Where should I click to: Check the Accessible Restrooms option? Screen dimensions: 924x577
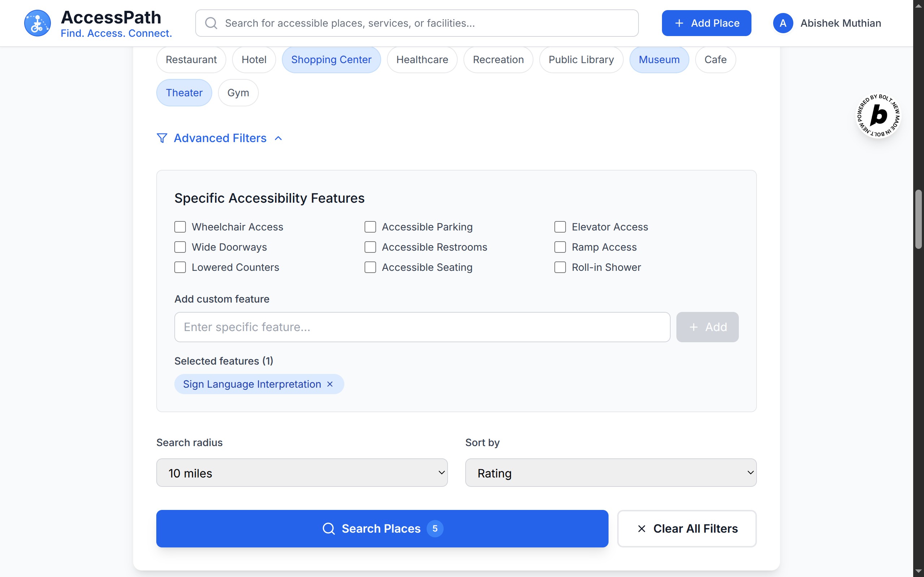[370, 247]
